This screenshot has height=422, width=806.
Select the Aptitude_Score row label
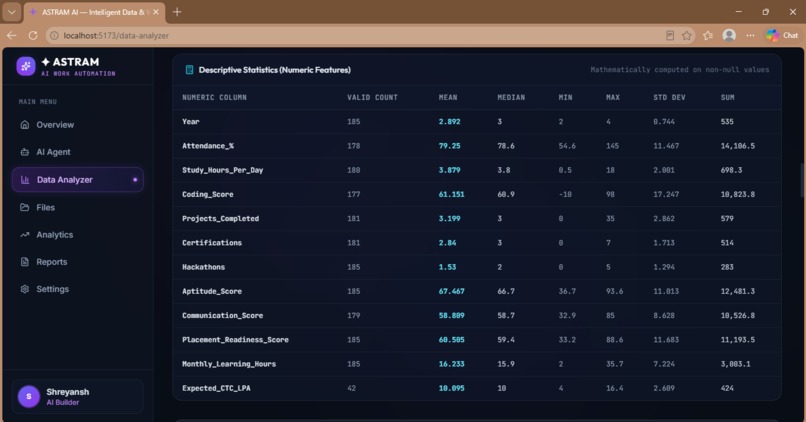(x=212, y=291)
